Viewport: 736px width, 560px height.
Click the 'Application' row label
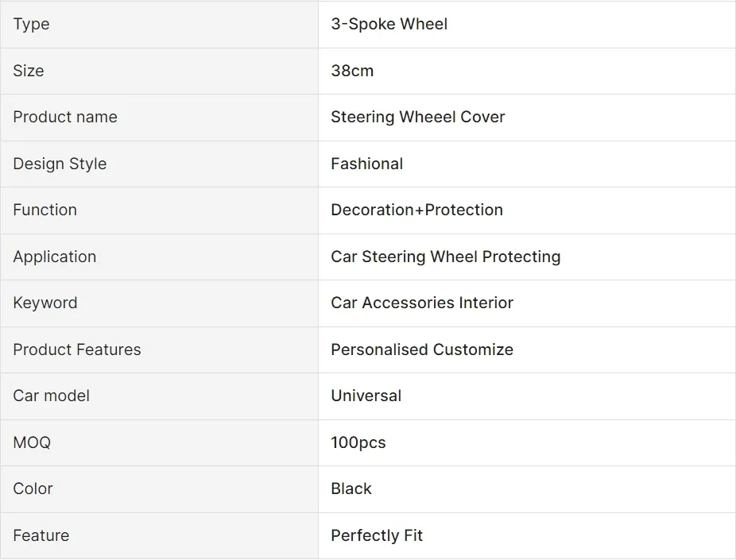54,257
